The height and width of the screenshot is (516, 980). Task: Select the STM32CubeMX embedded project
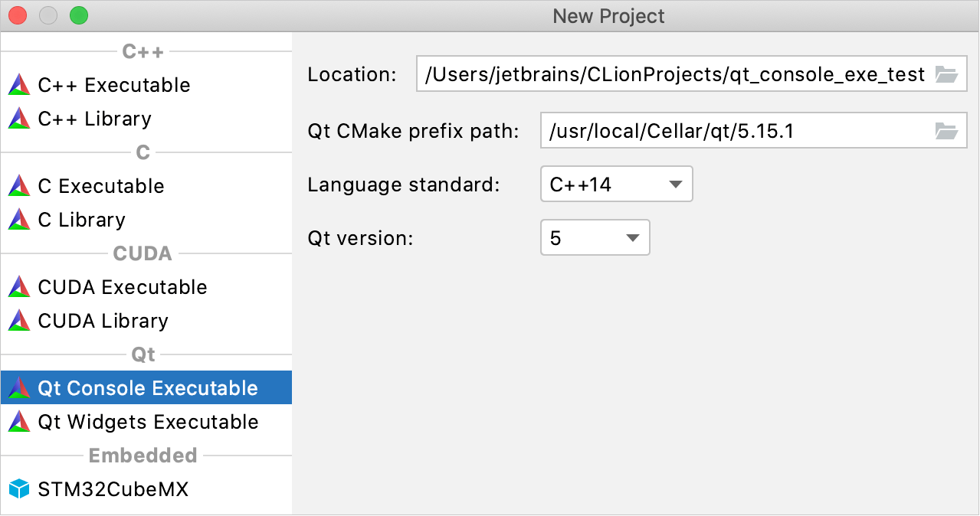click(113, 488)
